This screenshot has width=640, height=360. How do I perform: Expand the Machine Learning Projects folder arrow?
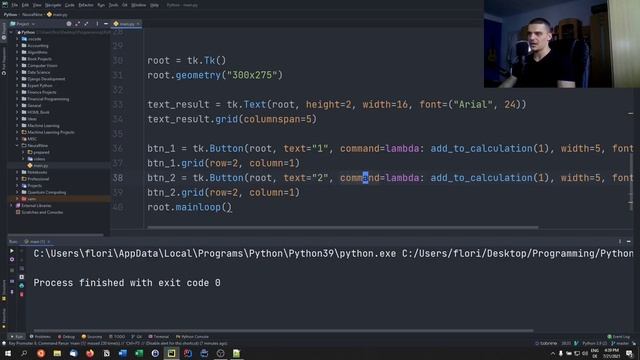18,132
